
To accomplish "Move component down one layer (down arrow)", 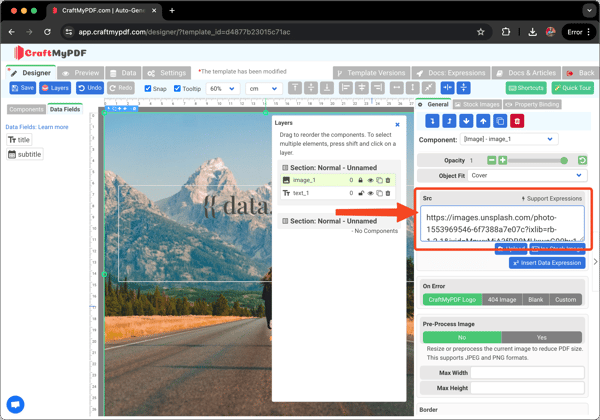I will click(x=466, y=121).
